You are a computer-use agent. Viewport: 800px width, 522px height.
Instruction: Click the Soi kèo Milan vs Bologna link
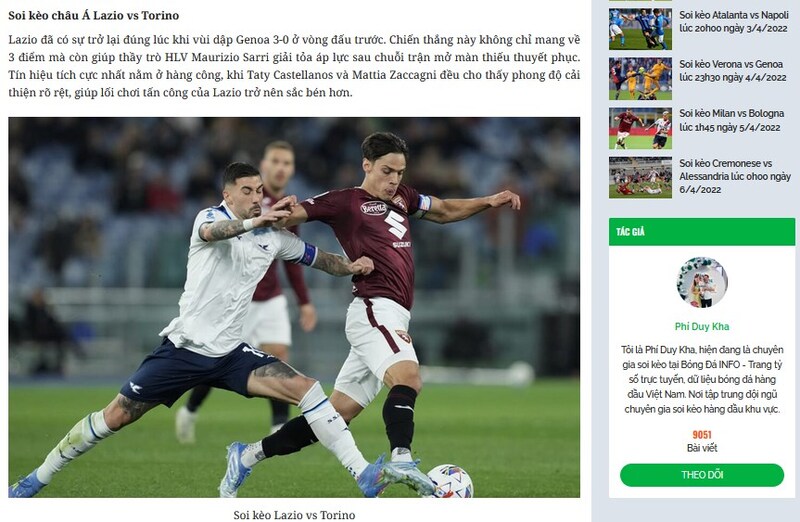(731, 120)
